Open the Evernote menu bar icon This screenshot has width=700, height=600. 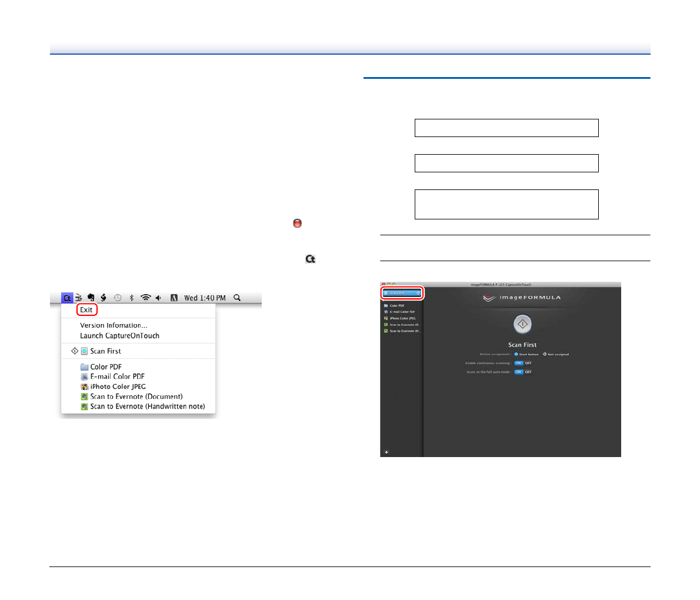(x=91, y=298)
